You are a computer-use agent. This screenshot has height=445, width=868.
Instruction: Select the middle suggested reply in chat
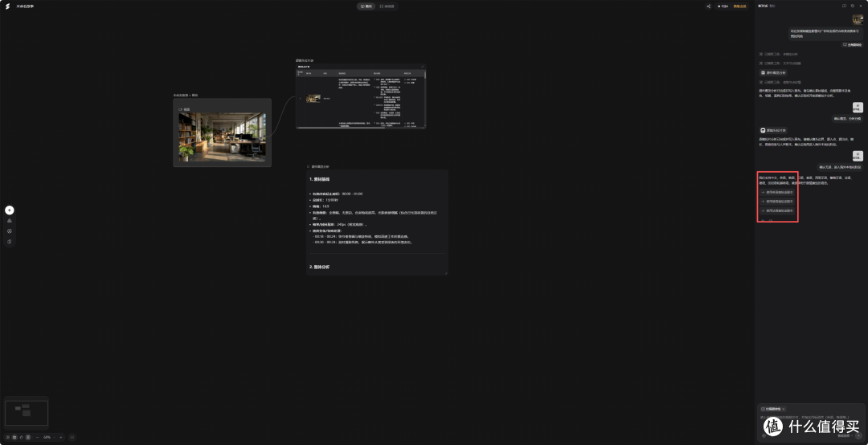777,202
